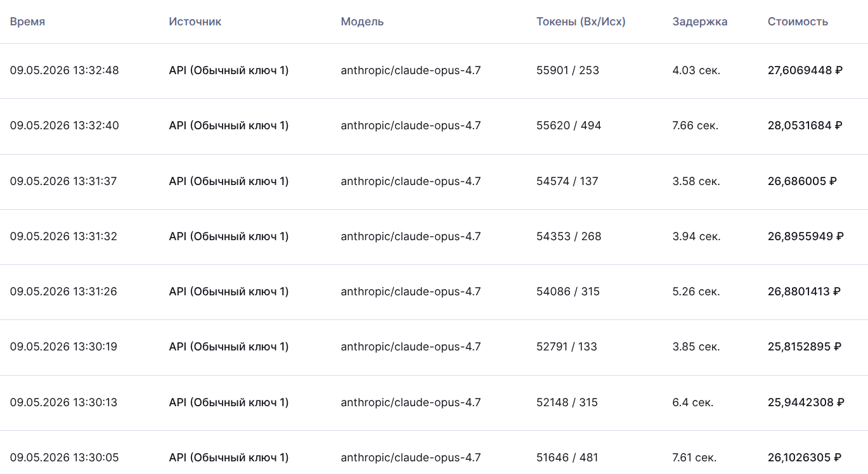This screenshot has height=474, width=868.
Task: Select timestamp 09.05.2026 13:30:19
Action: point(63,347)
